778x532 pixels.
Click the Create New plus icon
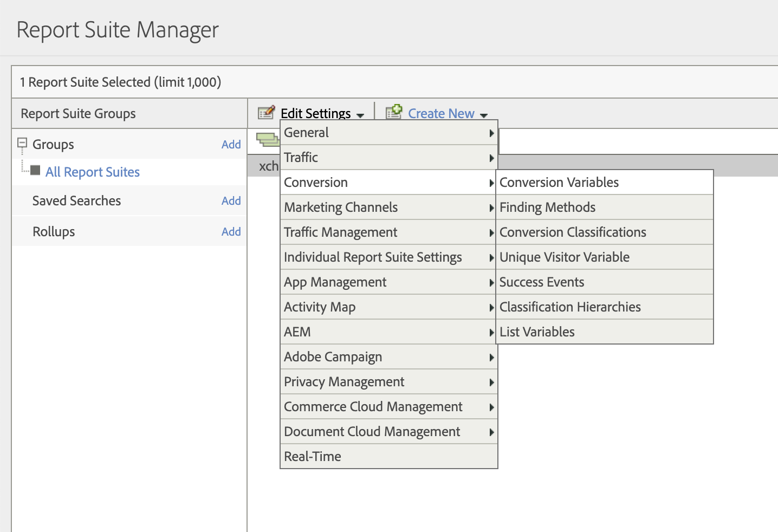pos(394,112)
